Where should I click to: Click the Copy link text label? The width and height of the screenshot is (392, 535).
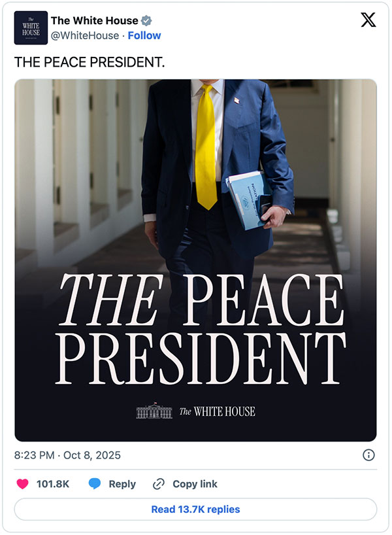point(195,484)
